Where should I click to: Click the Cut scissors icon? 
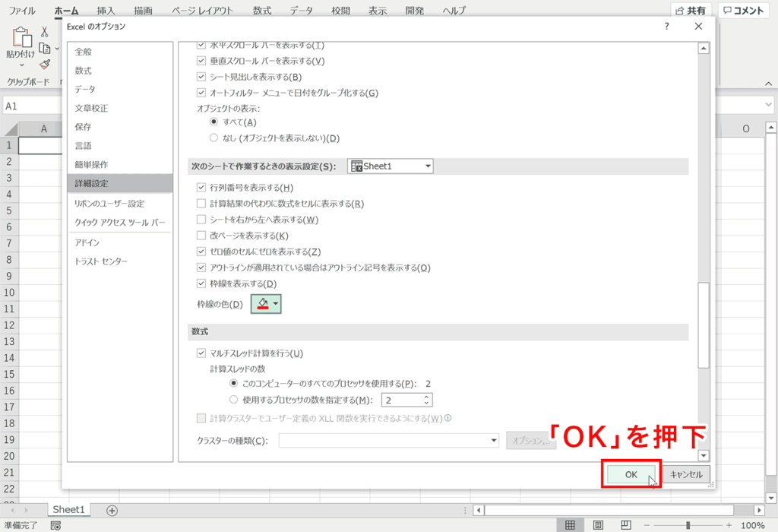[x=45, y=32]
